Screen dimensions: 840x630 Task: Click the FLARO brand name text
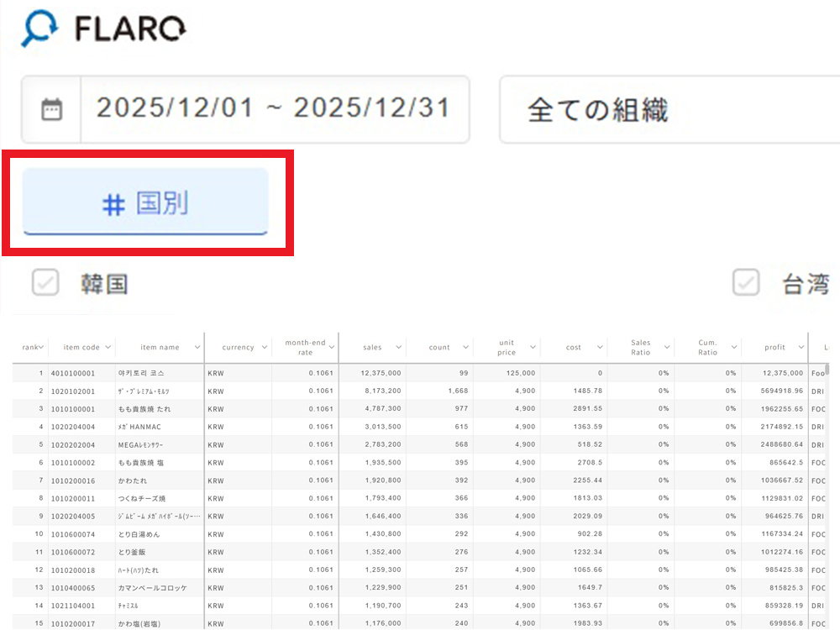[130, 29]
